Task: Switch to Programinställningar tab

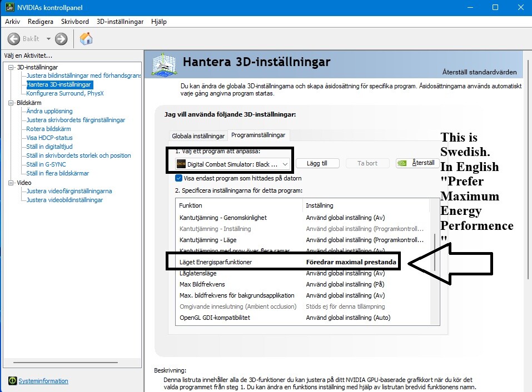Action: click(258, 135)
